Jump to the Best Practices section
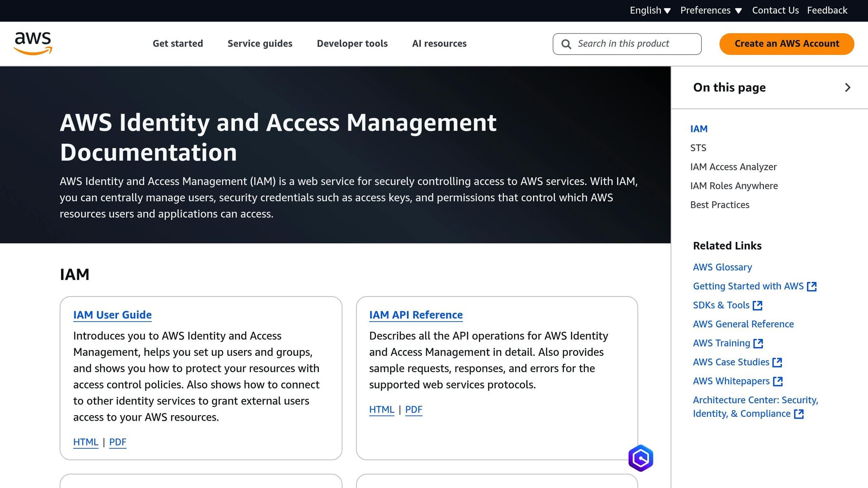 (x=720, y=205)
